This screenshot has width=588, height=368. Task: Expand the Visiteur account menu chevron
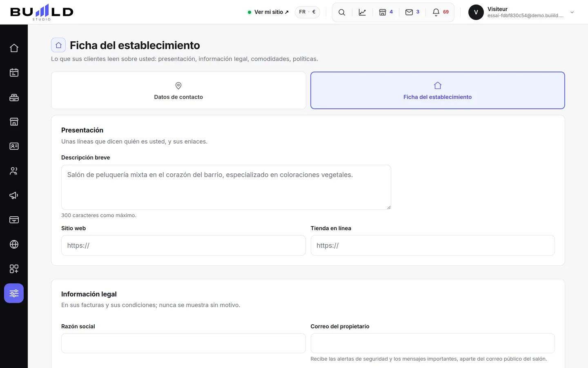click(x=572, y=12)
